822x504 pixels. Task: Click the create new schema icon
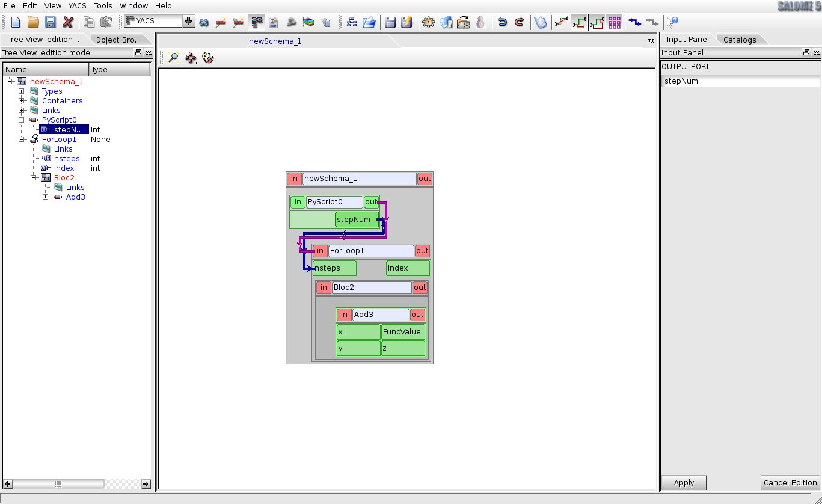tap(352, 22)
